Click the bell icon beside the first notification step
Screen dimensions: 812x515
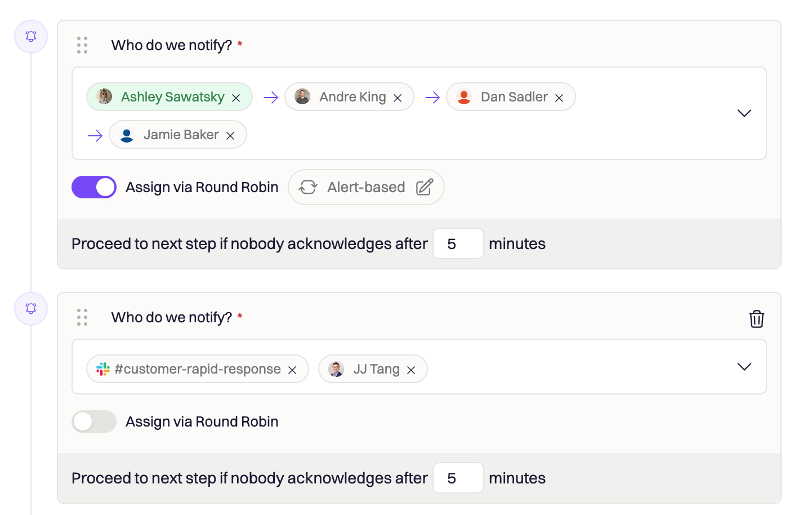point(31,36)
